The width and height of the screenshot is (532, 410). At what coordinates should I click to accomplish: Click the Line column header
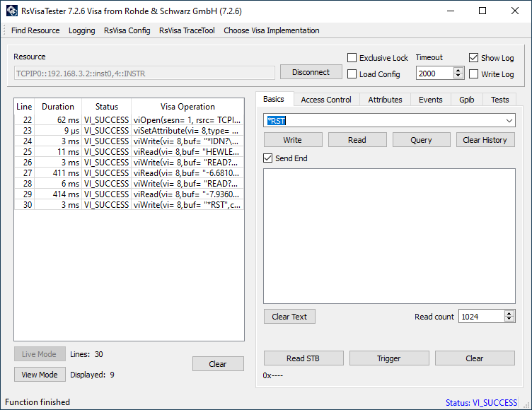24,107
